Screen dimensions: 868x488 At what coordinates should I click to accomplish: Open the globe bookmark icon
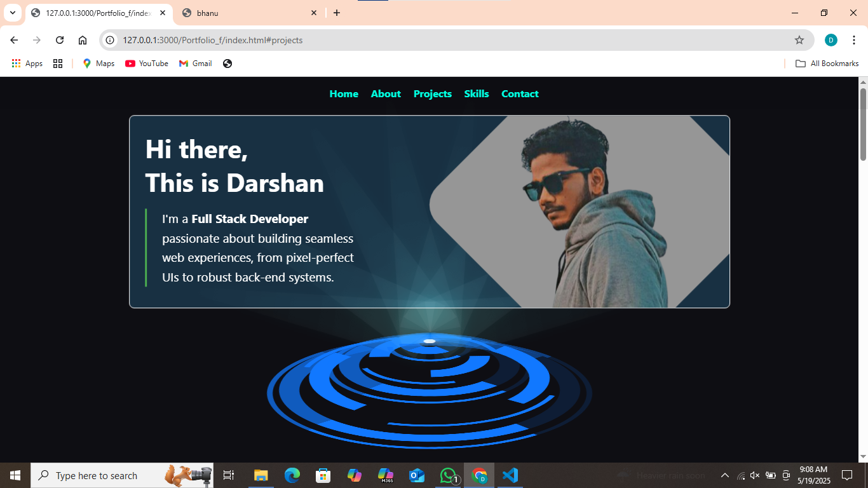tap(227, 64)
